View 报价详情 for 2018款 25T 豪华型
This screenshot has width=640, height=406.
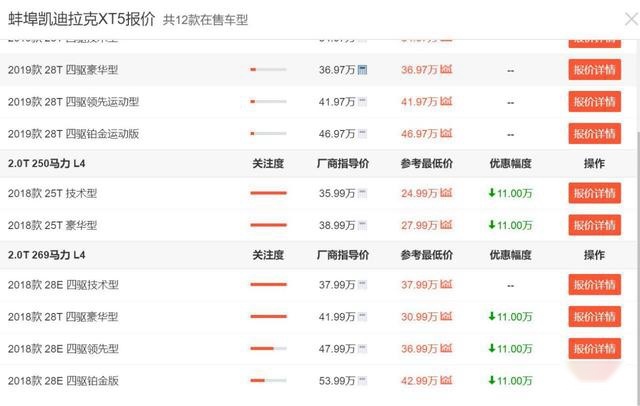[594, 225]
